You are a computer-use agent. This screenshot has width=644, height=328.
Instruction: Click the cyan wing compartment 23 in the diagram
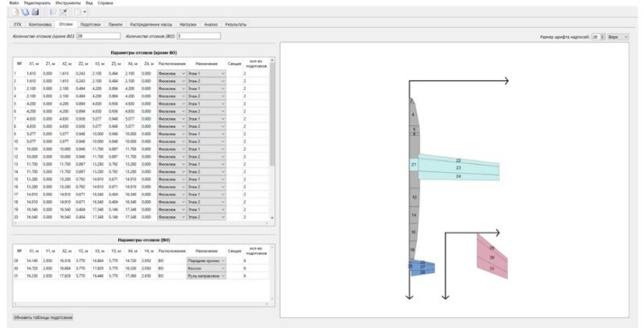(458, 167)
